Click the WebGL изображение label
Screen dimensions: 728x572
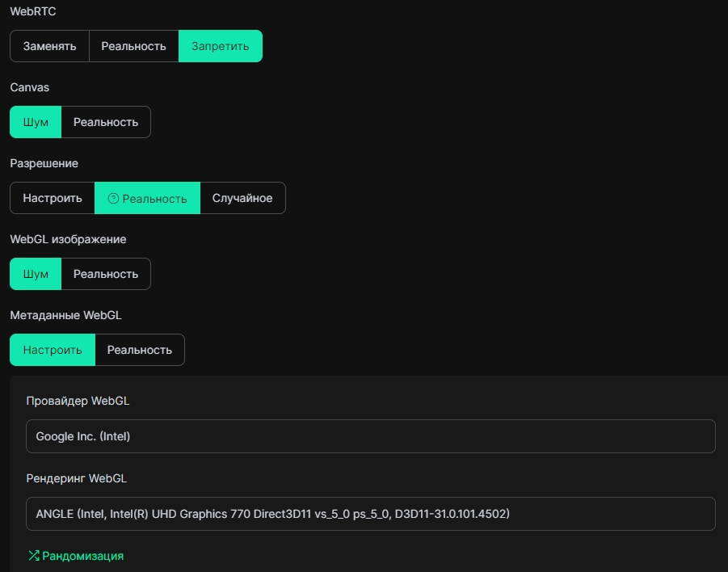(x=68, y=239)
